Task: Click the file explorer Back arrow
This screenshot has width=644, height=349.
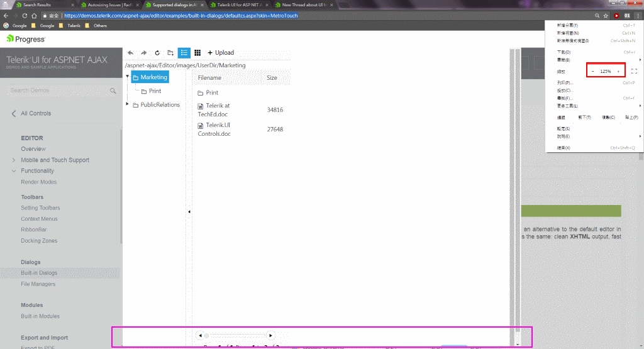Action: coord(131,53)
